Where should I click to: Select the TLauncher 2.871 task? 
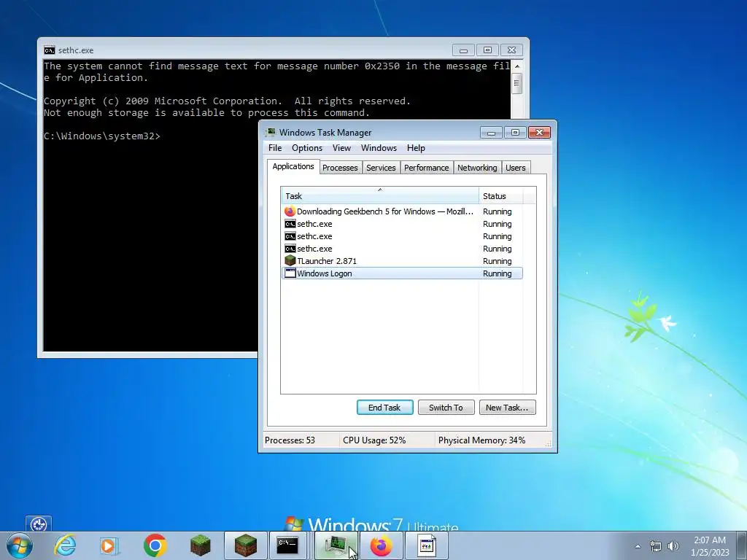(402, 261)
